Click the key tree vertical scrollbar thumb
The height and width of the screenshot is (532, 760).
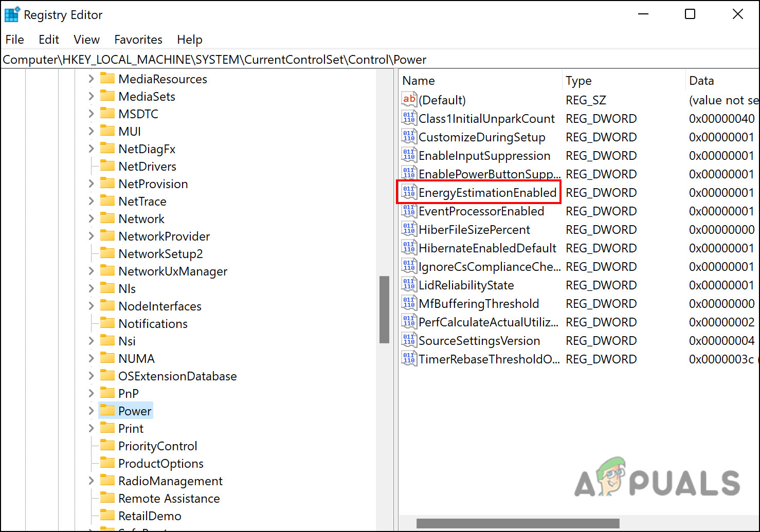click(x=384, y=309)
